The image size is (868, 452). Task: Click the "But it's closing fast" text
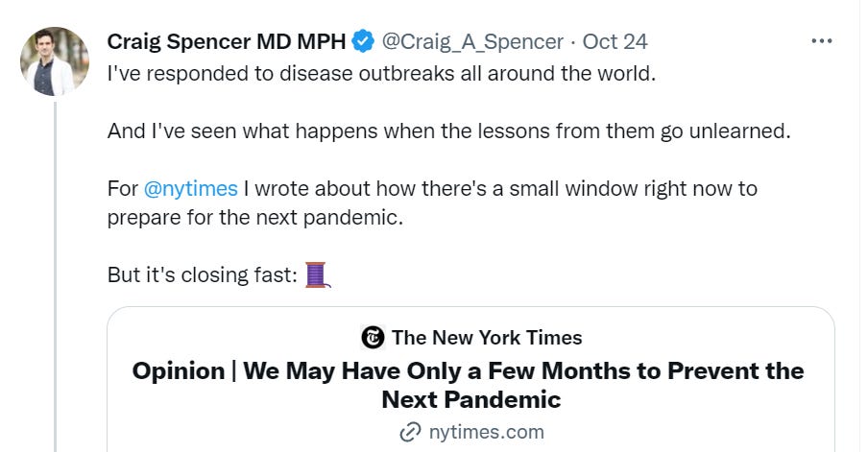(x=203, y=274)
